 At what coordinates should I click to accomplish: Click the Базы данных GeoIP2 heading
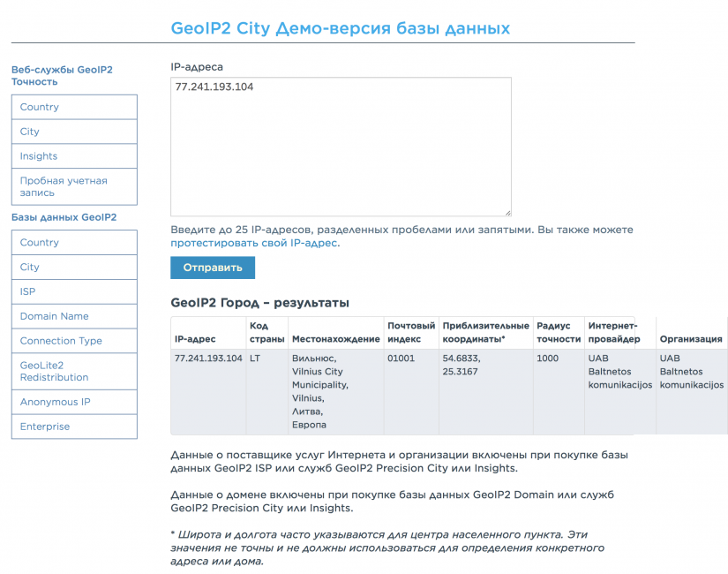pyautogui.click(x=64, y=216)
